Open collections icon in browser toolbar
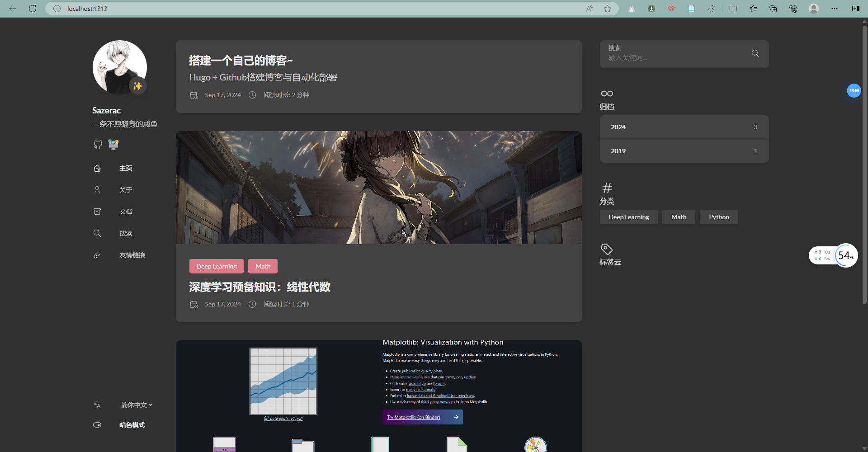 773,9
